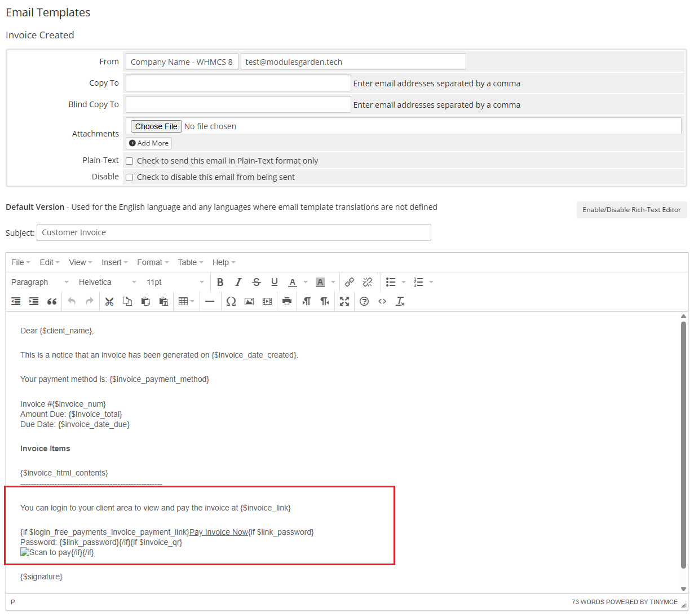The height and width of the screenshot is (616, 694).
Task: Redo the last edit
Action: point(90,301)
